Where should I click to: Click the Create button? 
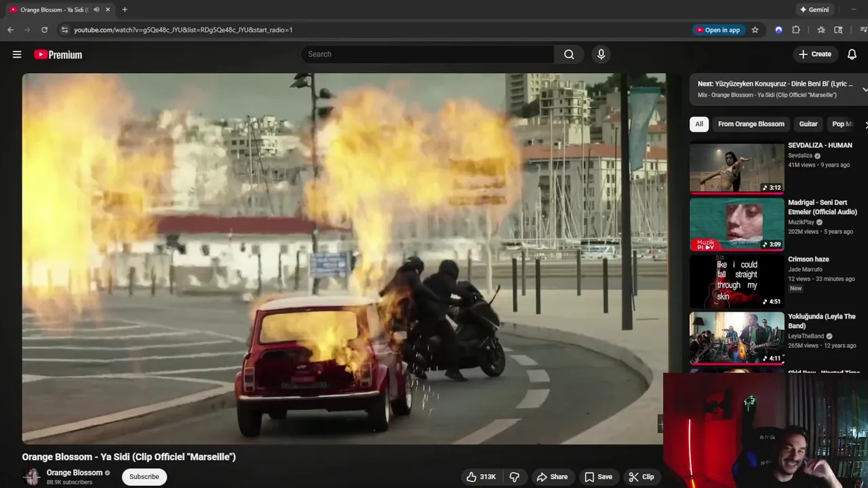tap(815, 54)
